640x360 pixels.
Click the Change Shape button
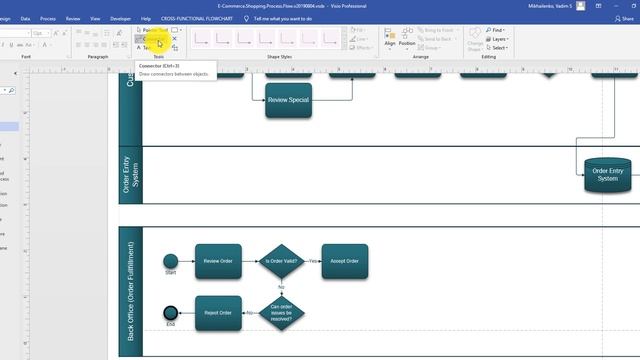click(475, 39)
